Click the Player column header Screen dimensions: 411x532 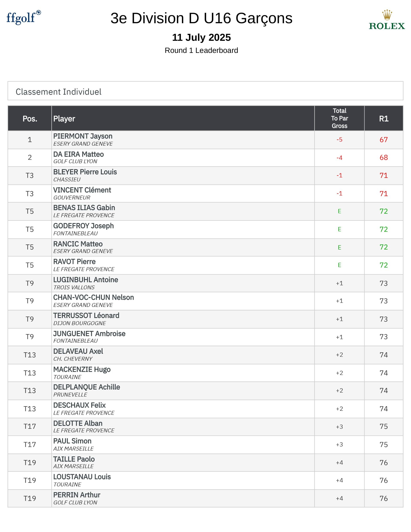click(64, 119)
